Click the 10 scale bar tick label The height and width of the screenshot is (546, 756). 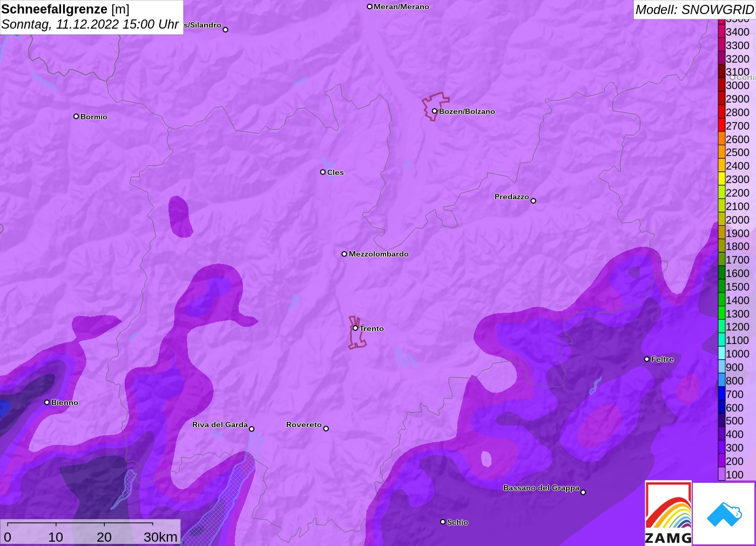click(x=56, y=537)
